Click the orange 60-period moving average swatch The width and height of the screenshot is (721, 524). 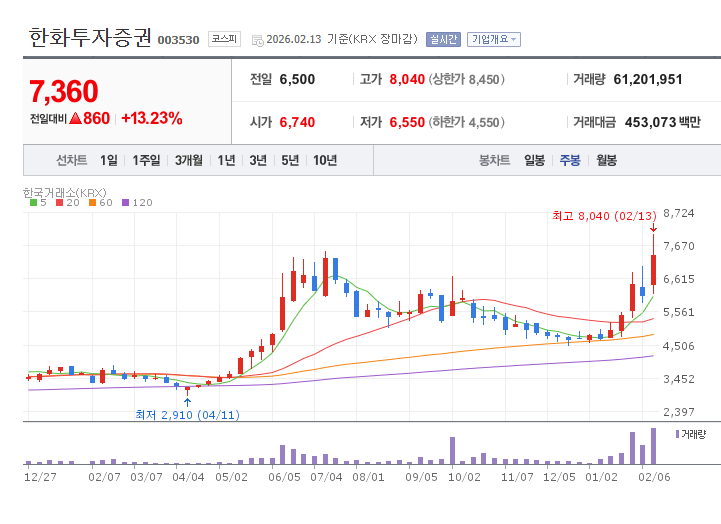point(92,203)
